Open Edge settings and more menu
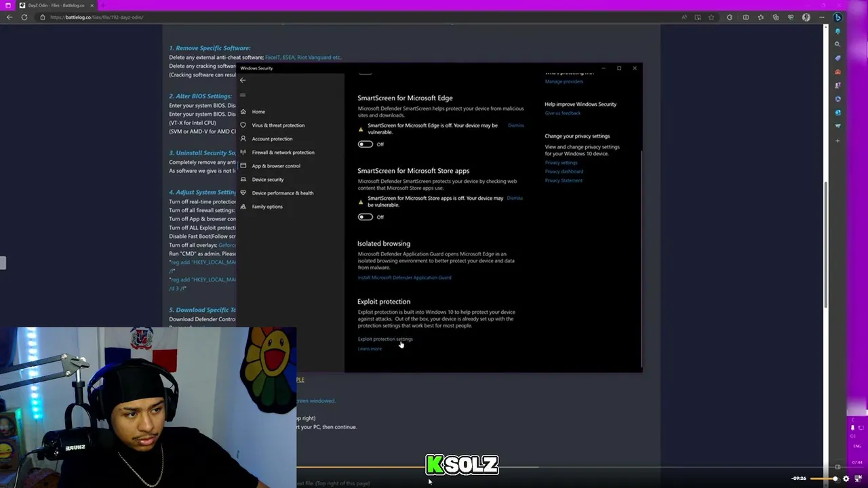Image resolution: width=868 pixels, height=488 pixels. 821,17
